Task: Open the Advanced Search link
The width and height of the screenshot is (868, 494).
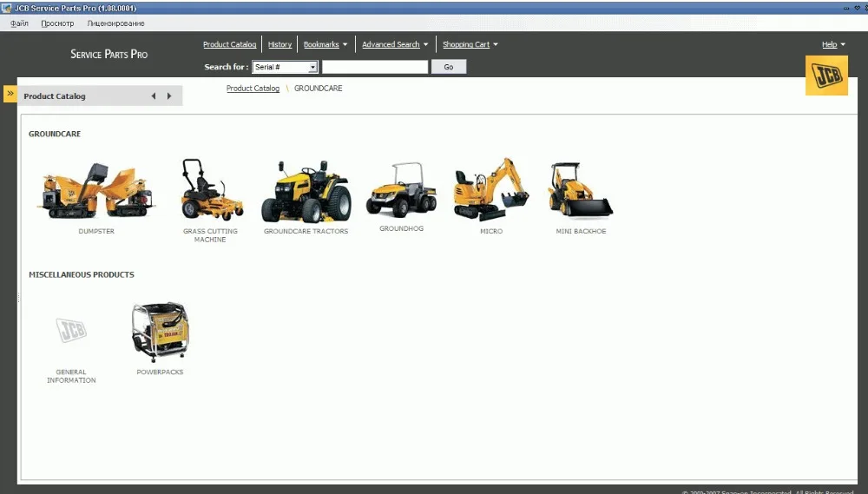Action: pos(391,44)
